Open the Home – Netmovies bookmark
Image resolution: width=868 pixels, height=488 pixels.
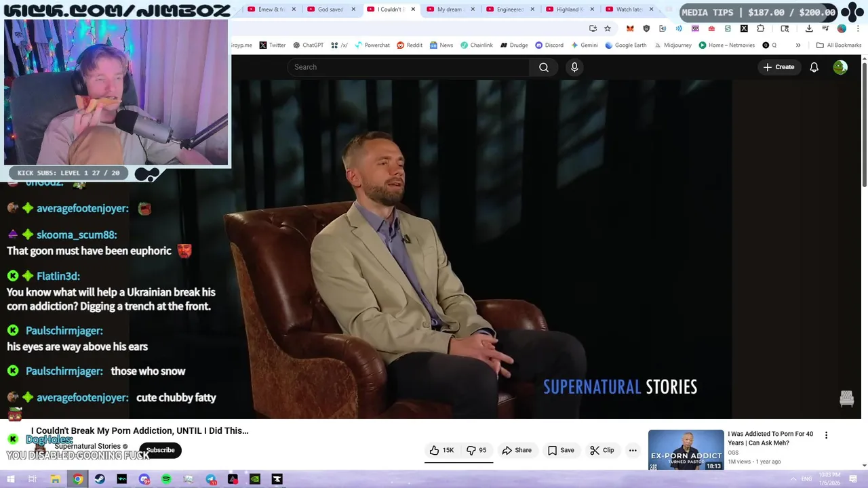726,45
